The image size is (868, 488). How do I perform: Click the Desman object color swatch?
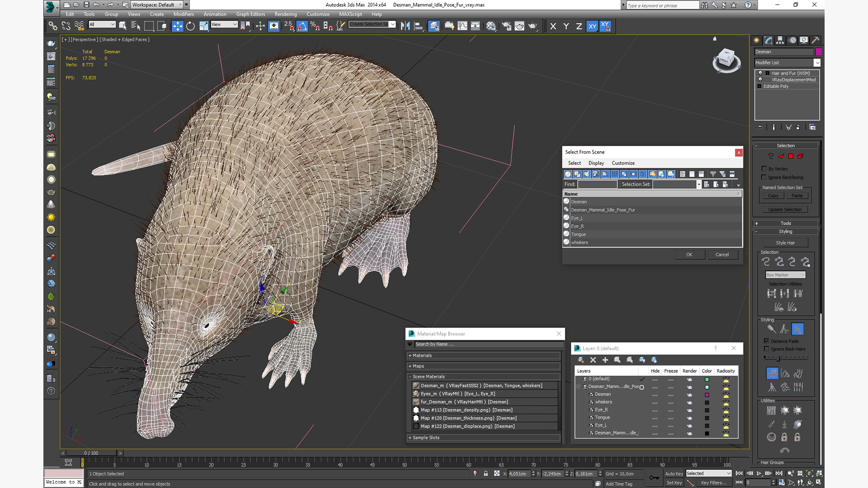coord(818,52)
